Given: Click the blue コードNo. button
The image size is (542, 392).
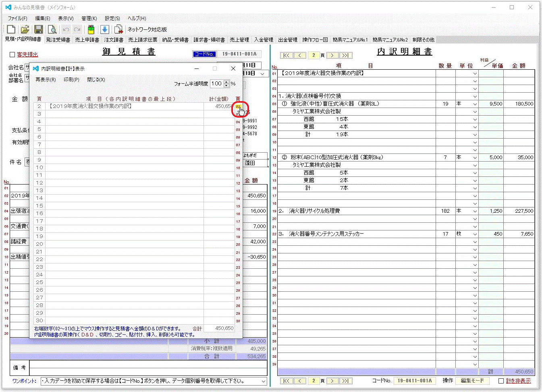Looking at the screenshot, I should [x=204, y=54].
